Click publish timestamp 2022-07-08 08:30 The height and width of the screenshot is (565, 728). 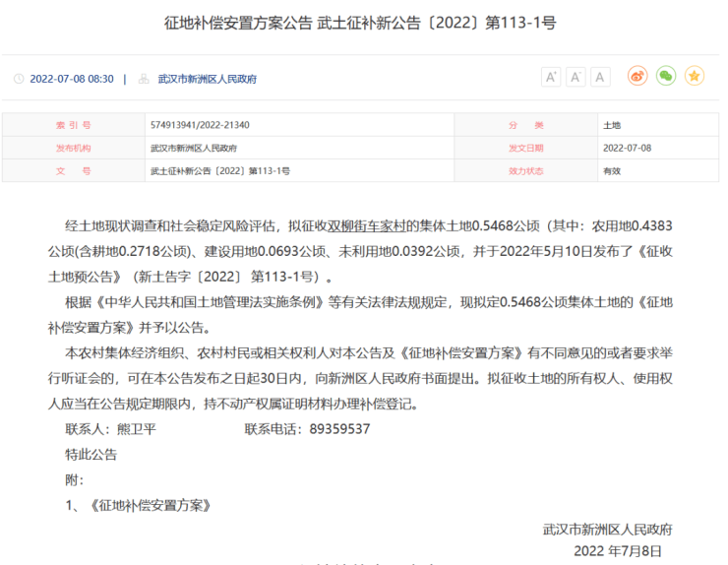[72, 79]
